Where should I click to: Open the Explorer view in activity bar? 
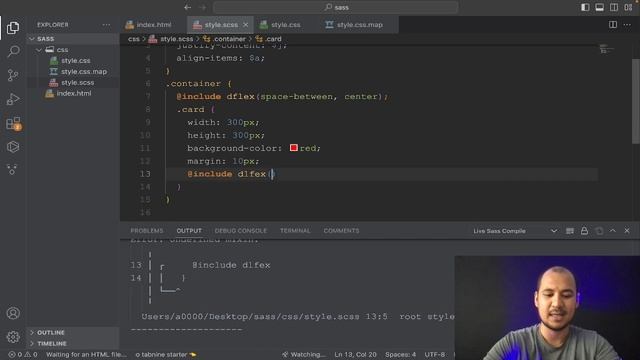click(13, 28)
